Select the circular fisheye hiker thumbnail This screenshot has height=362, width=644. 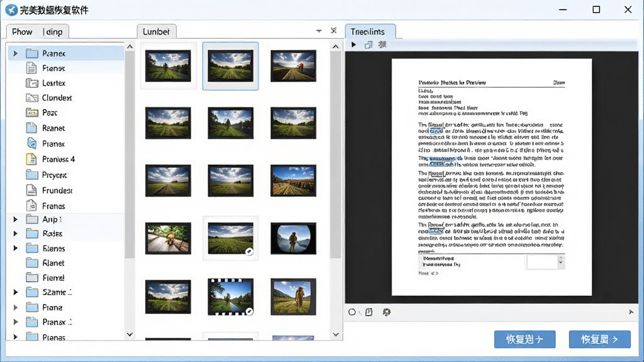click(293, 238)
